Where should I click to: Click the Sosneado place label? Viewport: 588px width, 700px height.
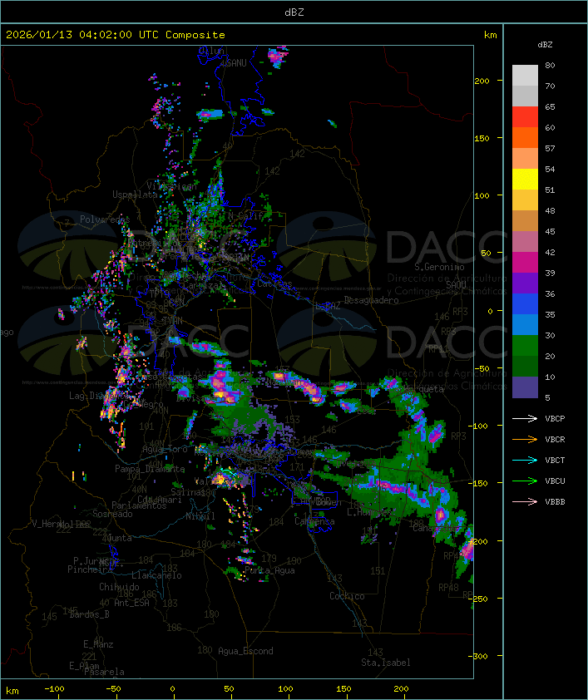[112, 514]
